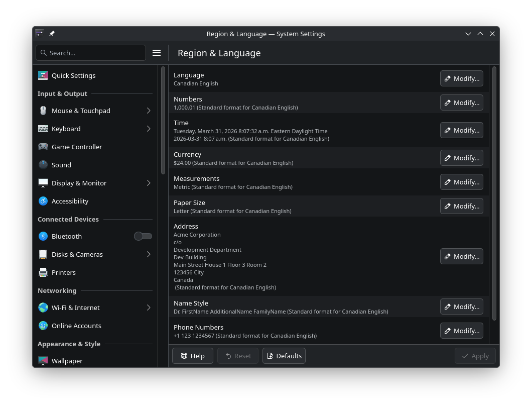Open Online Accounts icon
532x406 pixels.
click(43, 326)
